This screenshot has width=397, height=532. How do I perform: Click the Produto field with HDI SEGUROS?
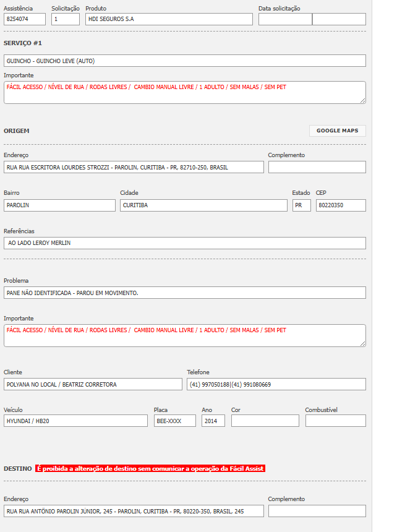click(x=169, y=19)
